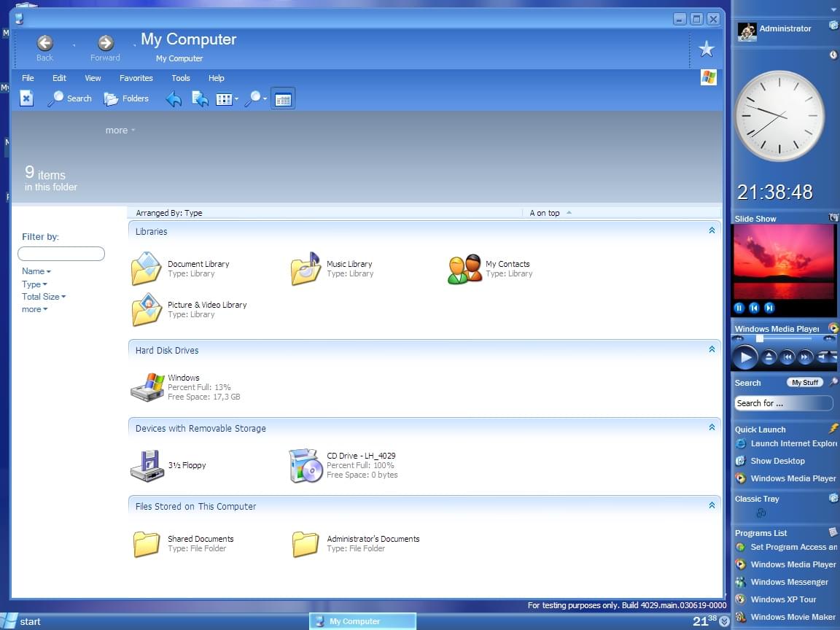The image size is (840, 630).
Task: Open the Type filter dropdown
Action: 34,284
